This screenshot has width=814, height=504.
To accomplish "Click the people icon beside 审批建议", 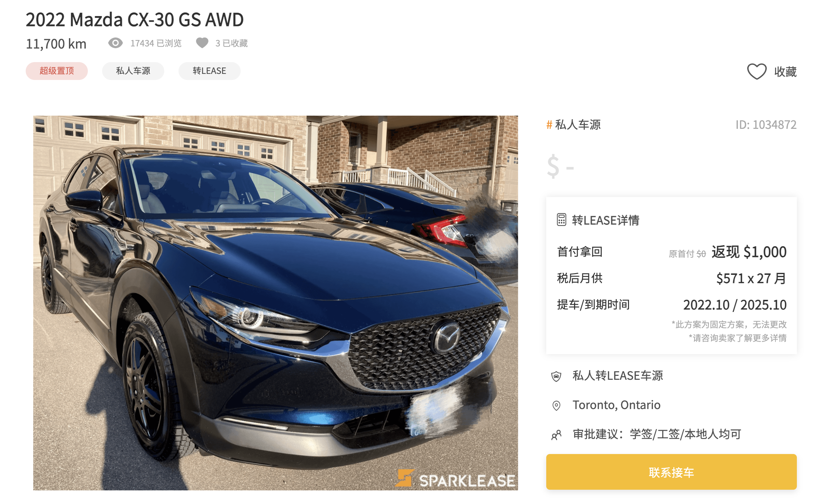I will [x=556, y=435].
